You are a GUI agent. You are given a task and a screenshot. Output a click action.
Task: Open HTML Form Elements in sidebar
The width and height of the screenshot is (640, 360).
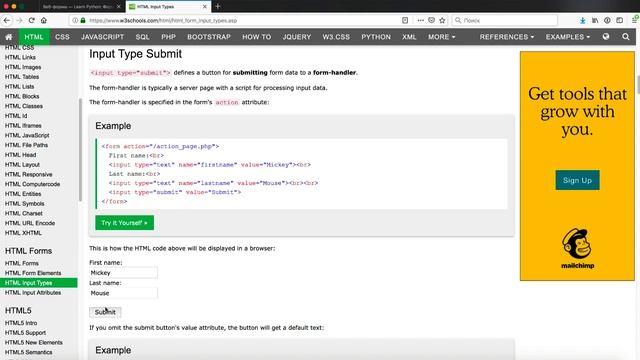pos(33,273)
